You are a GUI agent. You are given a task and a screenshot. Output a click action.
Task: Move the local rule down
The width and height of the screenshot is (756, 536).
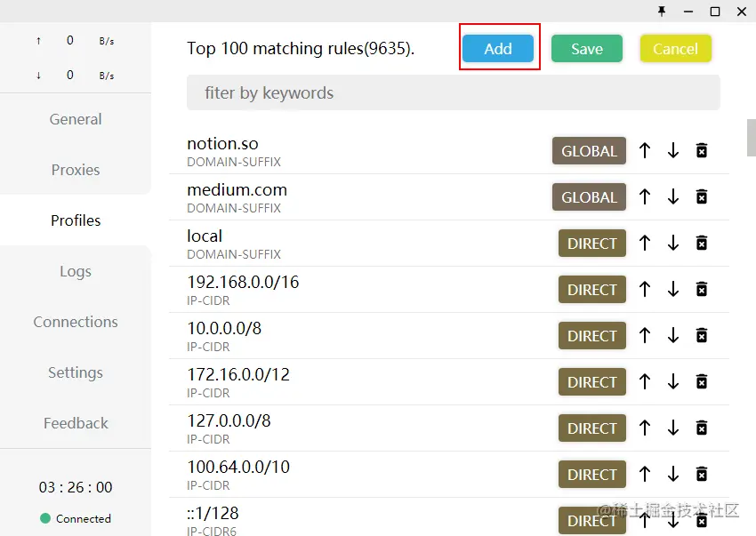(673, 243)
